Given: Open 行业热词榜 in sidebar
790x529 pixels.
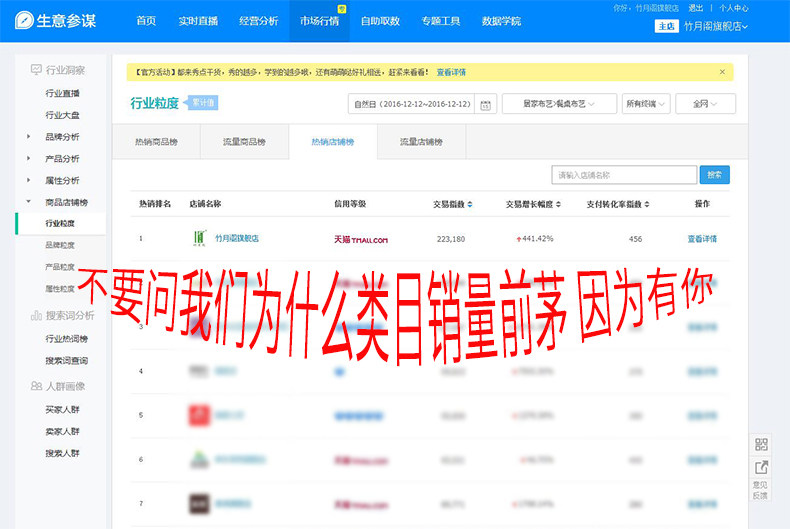Looking at the screenshot, I should (x=67, y=339).
